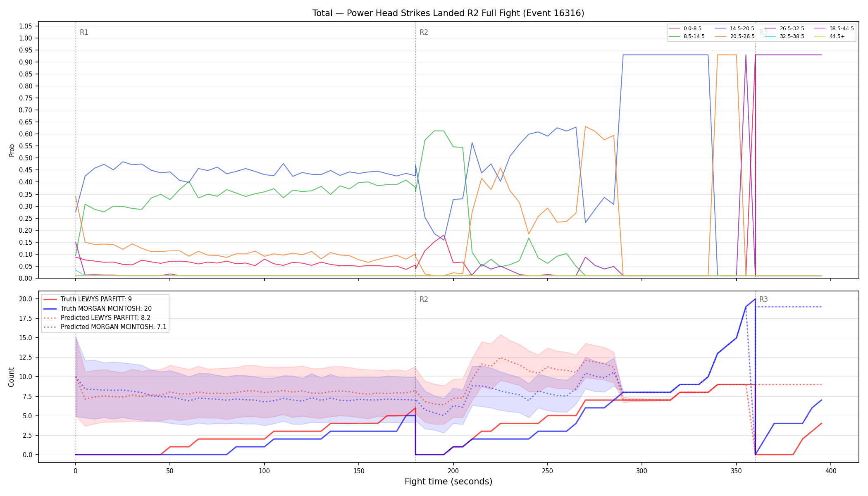Click the 5.0 tick on the Count axis
Screen dimensions: 868x496
pyautogui.click(x=27, y=416)
